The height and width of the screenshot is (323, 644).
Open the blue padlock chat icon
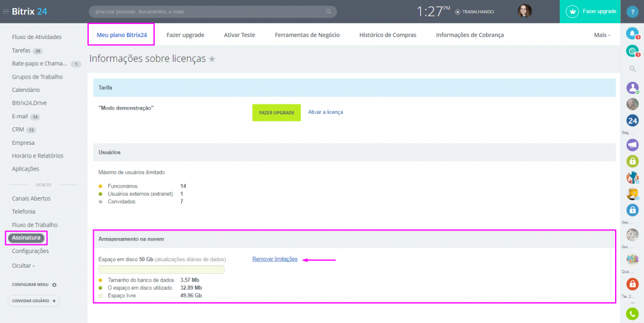click(633, 210)
